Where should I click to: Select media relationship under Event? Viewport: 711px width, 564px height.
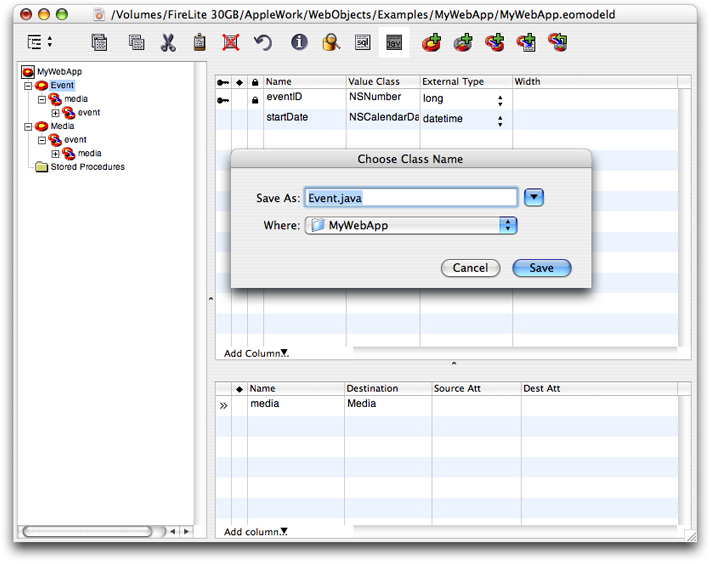click(76, 99)
